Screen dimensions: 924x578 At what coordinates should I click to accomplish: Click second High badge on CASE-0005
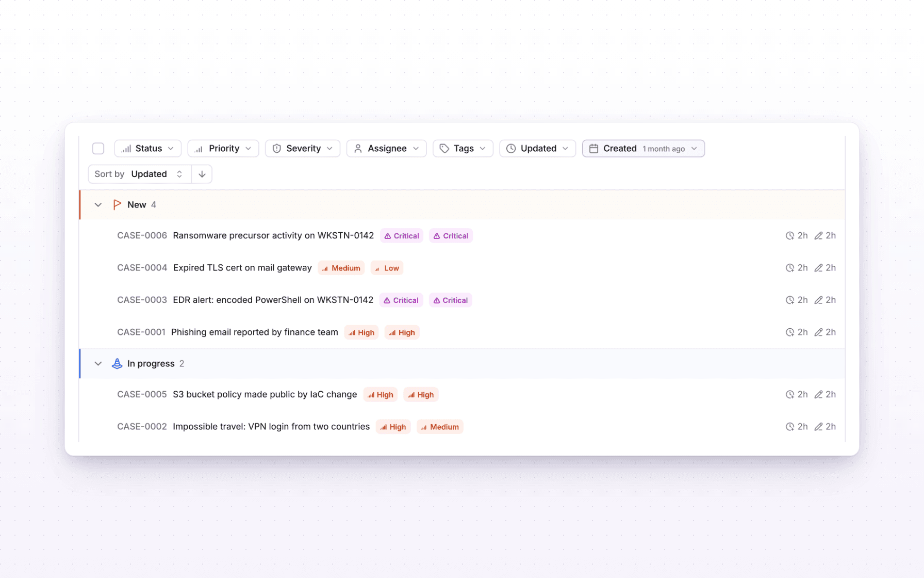[x=421, y=395]
